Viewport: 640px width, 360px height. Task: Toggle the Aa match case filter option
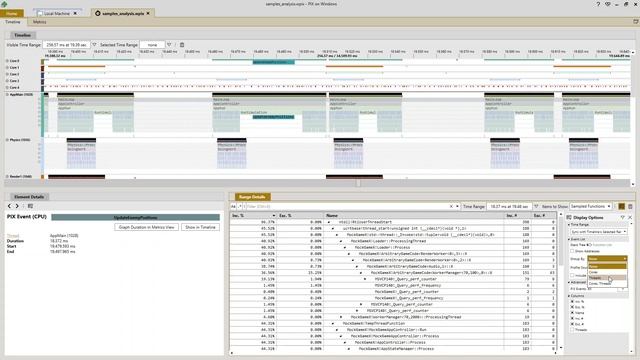[x=233, y=207]
